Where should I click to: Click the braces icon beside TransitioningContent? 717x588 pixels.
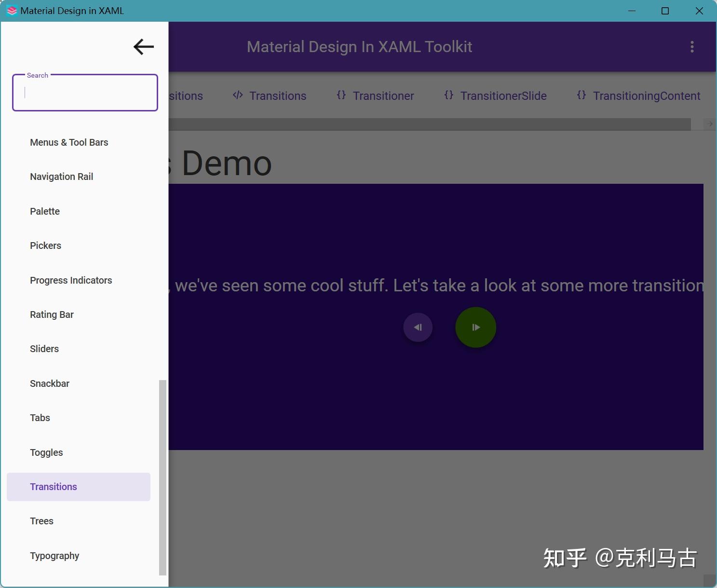[582, 95]
